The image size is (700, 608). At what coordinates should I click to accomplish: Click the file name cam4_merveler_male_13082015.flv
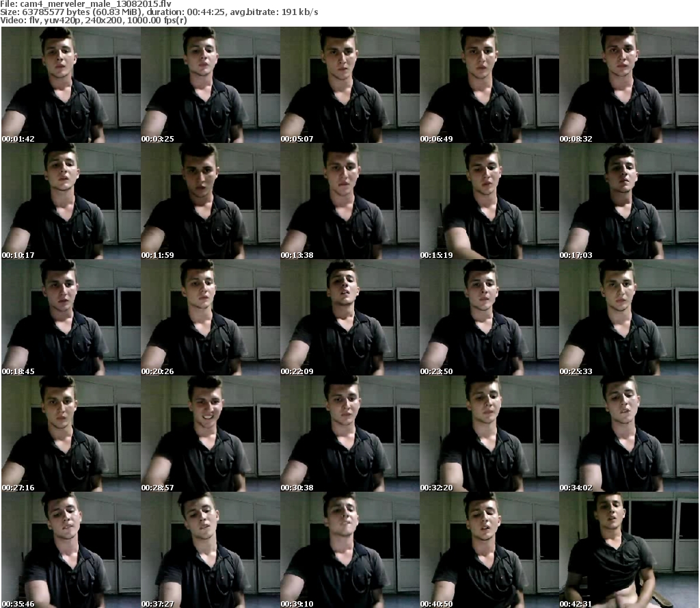click(96, 4)
